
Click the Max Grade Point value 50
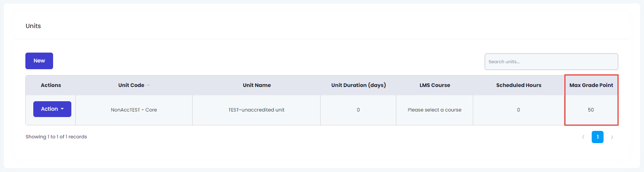click(x=591, y=110)
